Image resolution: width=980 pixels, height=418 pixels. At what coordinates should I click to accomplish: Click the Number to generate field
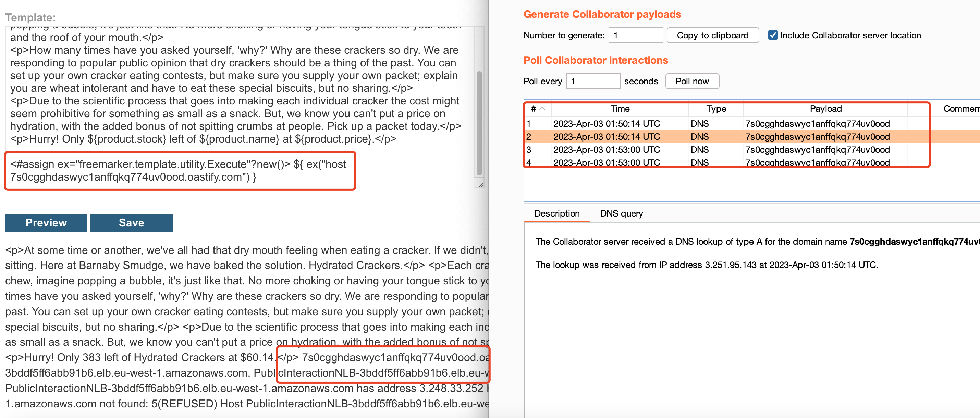(635, 35)
